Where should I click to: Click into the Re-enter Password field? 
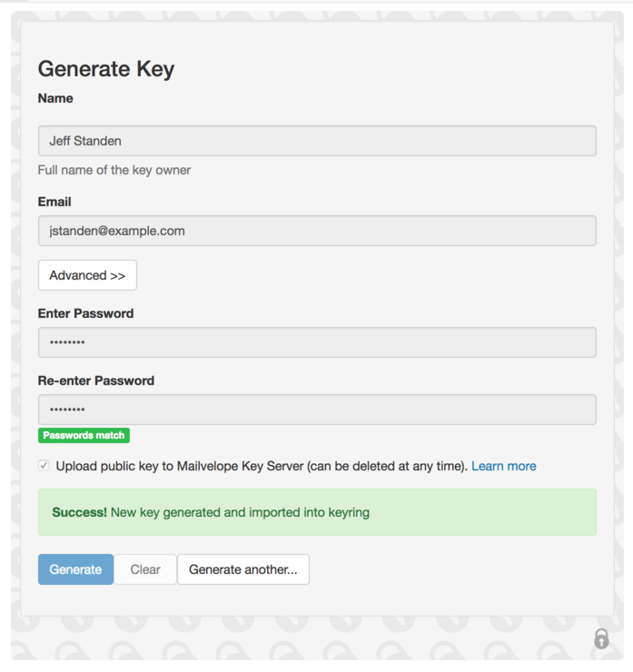point(317,410)
